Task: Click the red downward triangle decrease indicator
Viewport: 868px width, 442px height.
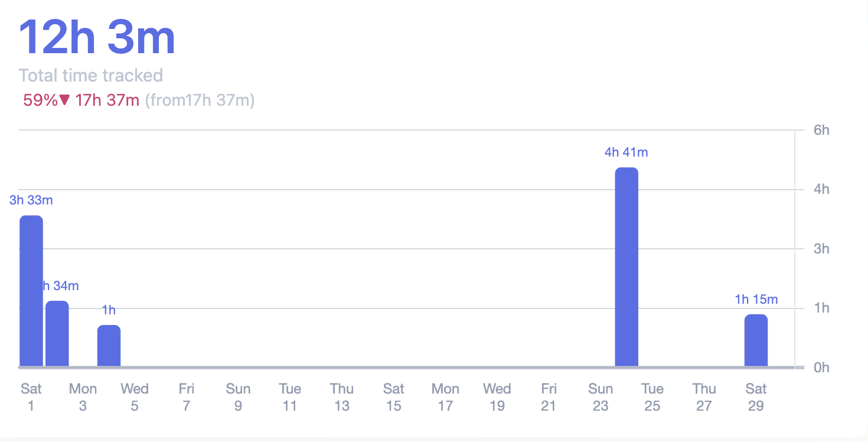Action: (65, 100)
